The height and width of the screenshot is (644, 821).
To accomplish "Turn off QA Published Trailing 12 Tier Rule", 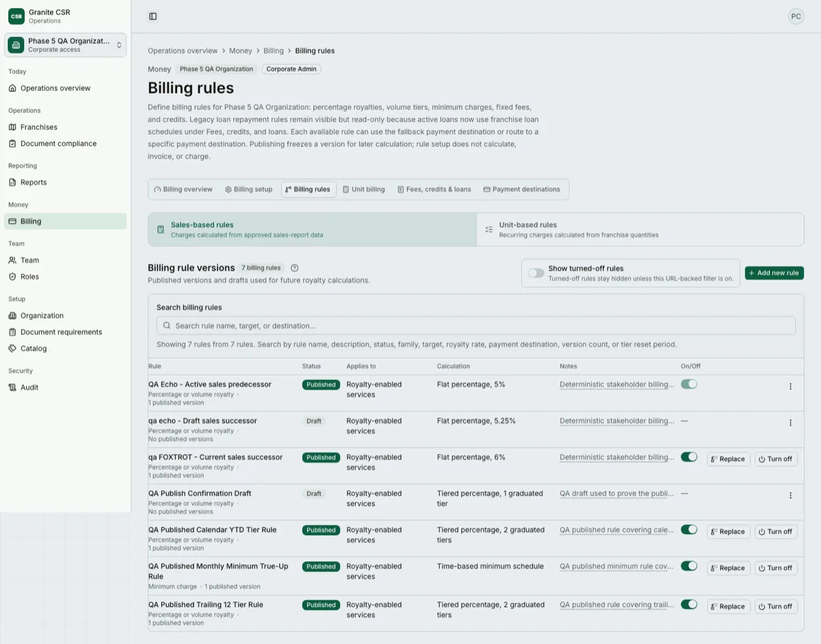I will coord(776,606).
